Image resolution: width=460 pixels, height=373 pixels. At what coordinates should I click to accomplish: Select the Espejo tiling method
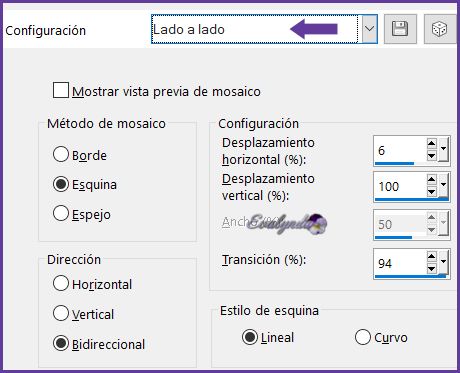[x=61, y=213]
